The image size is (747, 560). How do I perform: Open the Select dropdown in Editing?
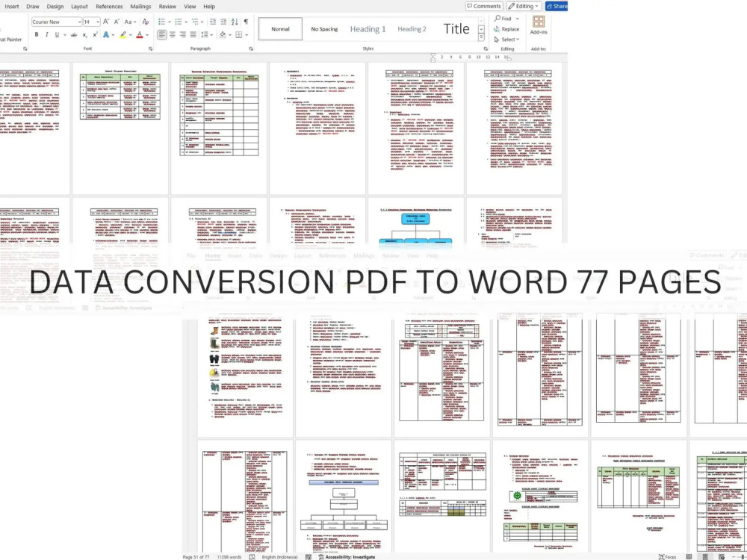(507, 40)
